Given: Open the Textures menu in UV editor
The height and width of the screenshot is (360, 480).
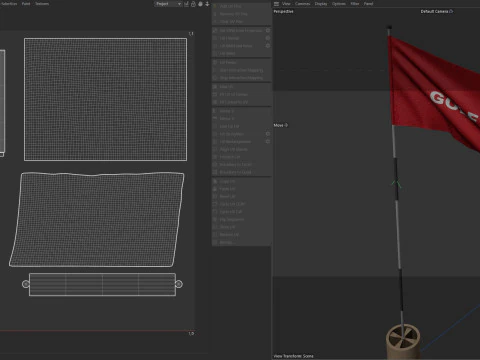Looking at the screenshot, I should coord(42,4).
